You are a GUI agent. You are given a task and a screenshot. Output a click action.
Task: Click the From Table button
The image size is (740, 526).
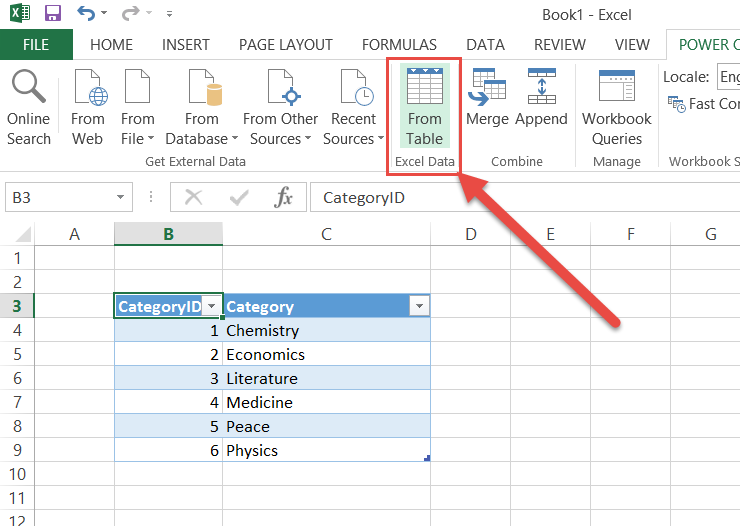(x=424, y=108)
